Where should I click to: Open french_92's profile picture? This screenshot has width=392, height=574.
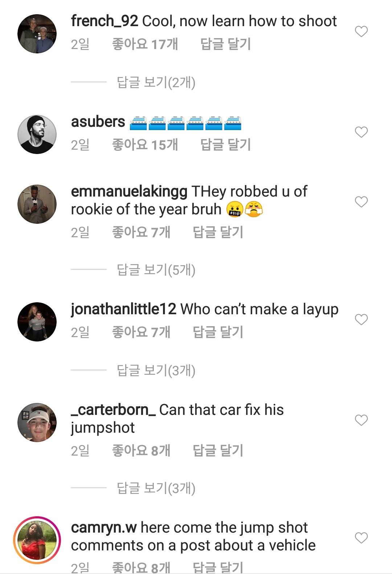click(37, 34)
